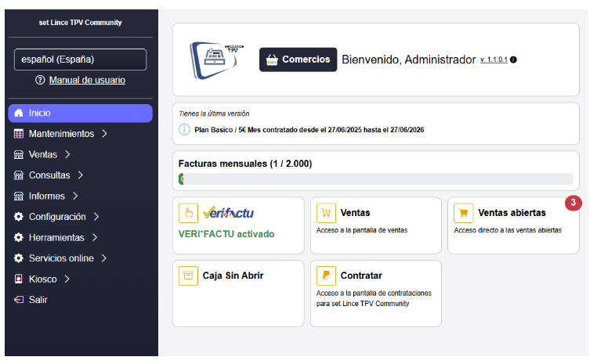This screenshot has height=364, width=597.
Task: Click the VERI*FACTU hand pointer icon
Action: click(x=188, y=213)
